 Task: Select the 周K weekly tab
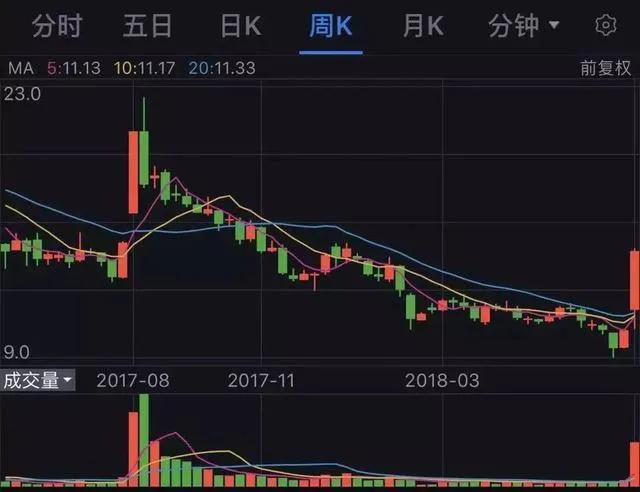click(x=331, y=26)
